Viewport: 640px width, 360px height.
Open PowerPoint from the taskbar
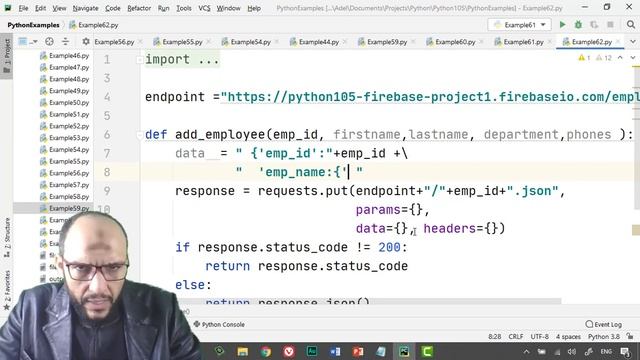coord(358,351)
